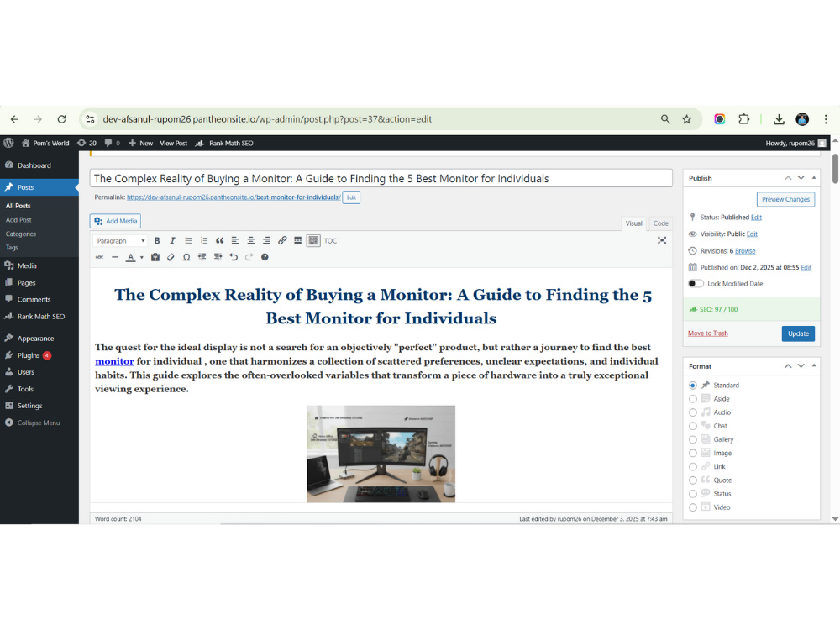Select the Chat post format

pyautogui.click(x=693, y=426)
